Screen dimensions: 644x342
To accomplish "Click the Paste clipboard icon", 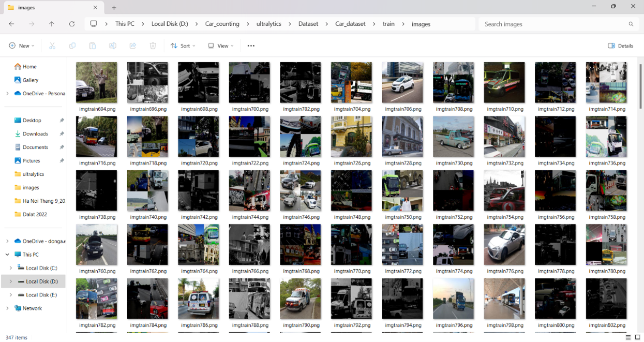I will pos(93,46).
